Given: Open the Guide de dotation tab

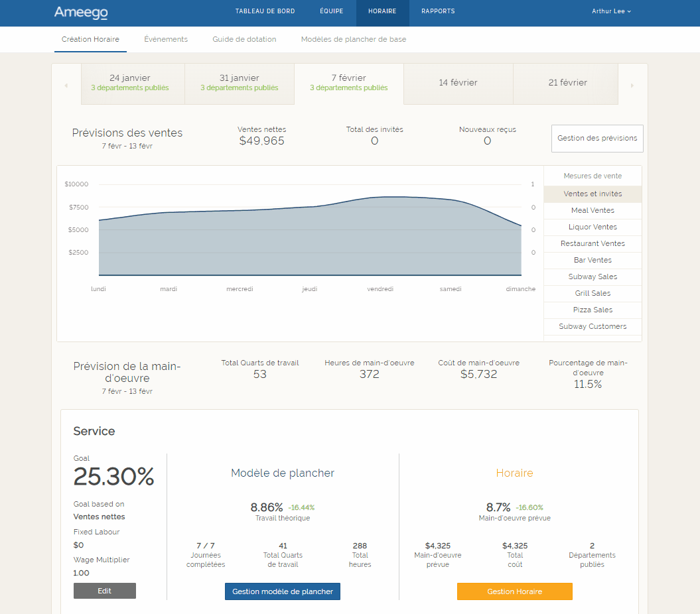Looking at the screenshot, I should coord(244,39).
